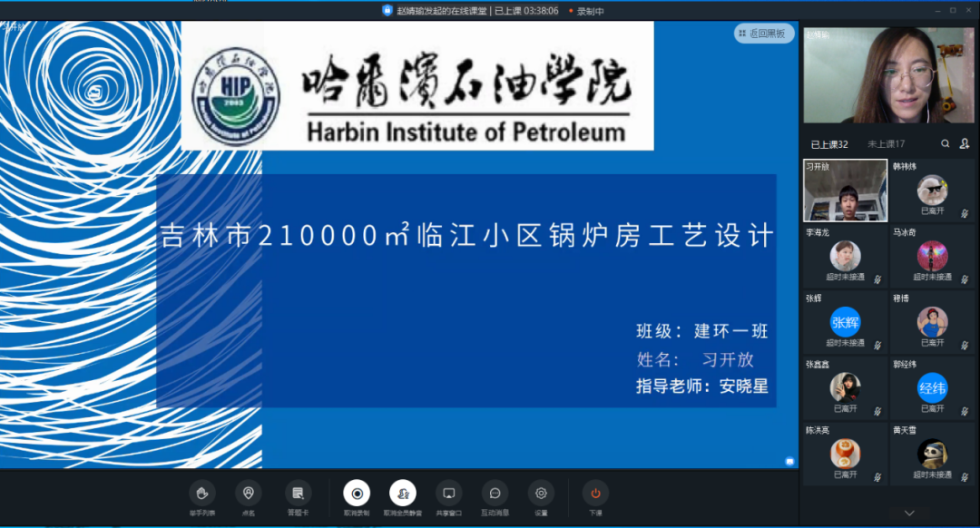Click the Harbin Institute of Petroleum logo
Image resolution: width=980 pixels, height=528 pixels.
tap(236, 95)
